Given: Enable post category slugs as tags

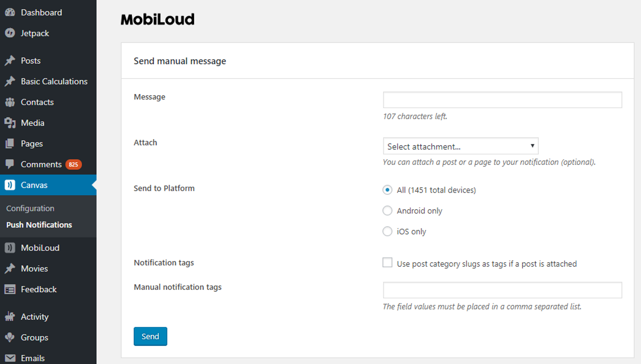Looking at the screenshot, I should coord(387,262).
